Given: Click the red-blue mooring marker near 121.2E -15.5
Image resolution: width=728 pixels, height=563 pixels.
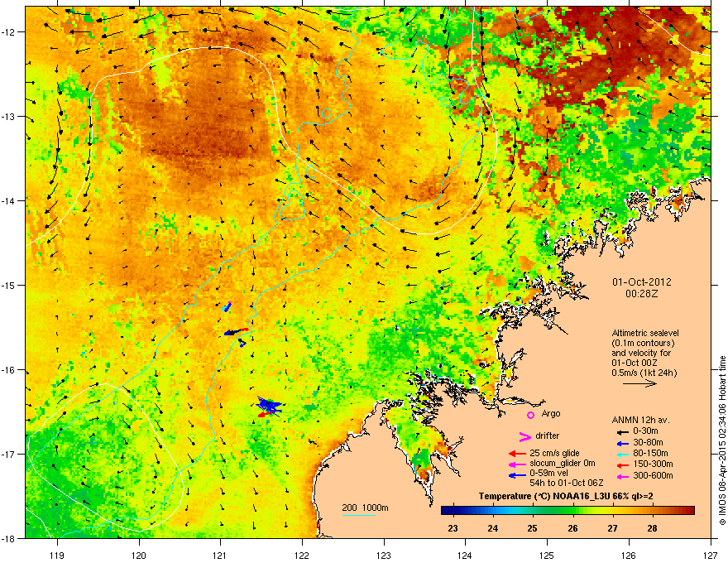Looking at the screenshot, I should click(x=237, y=331).
